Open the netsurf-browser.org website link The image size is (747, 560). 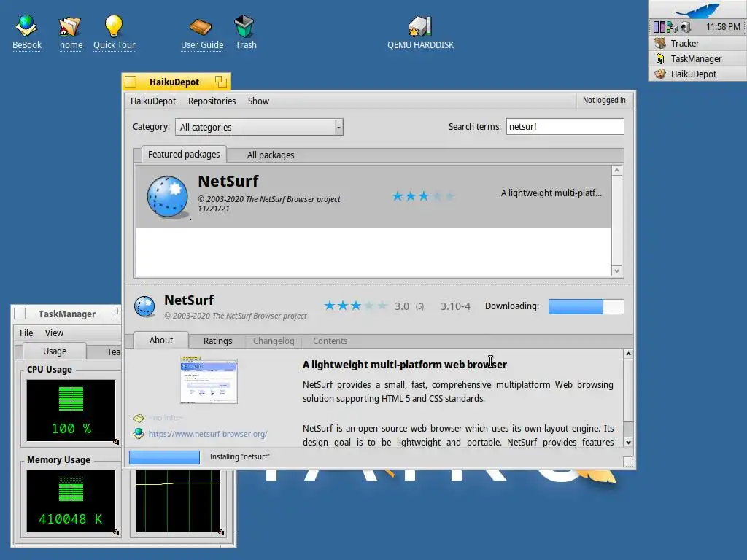point(208,434)
